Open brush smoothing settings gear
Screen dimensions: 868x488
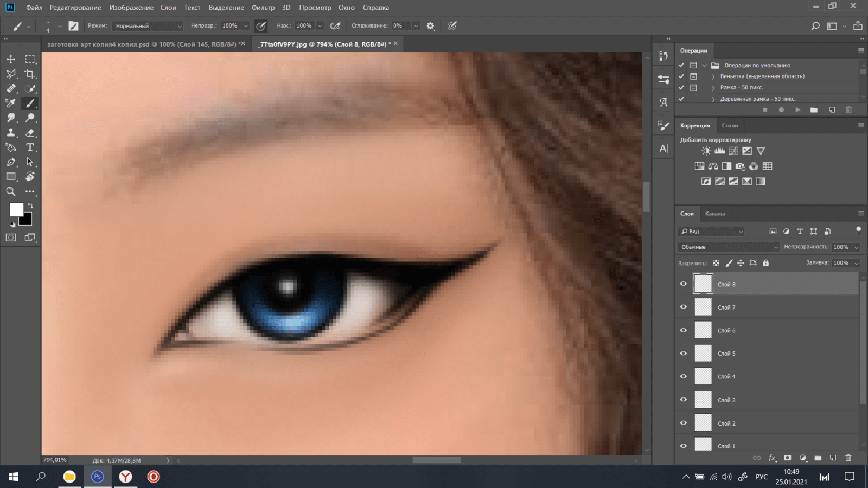point(431,26)
